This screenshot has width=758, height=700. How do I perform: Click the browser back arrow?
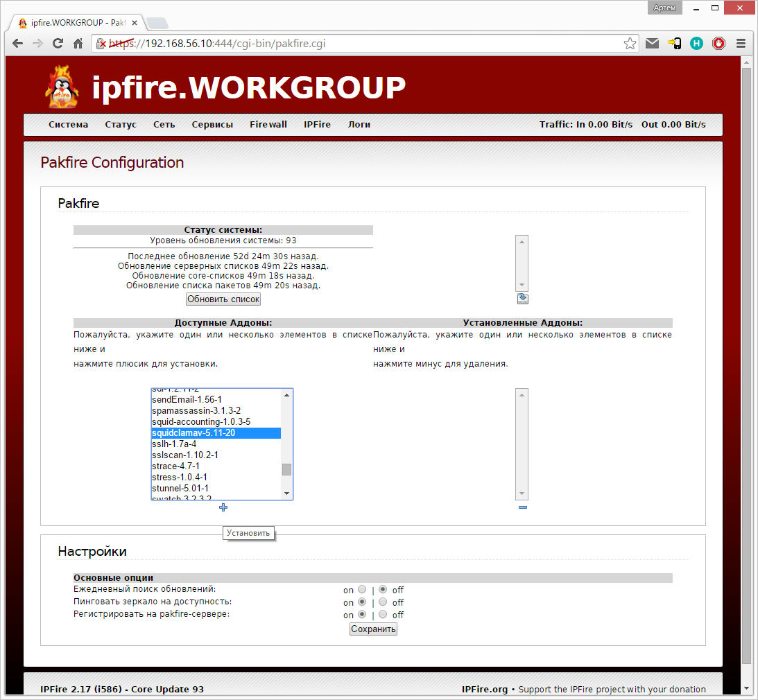17,44
